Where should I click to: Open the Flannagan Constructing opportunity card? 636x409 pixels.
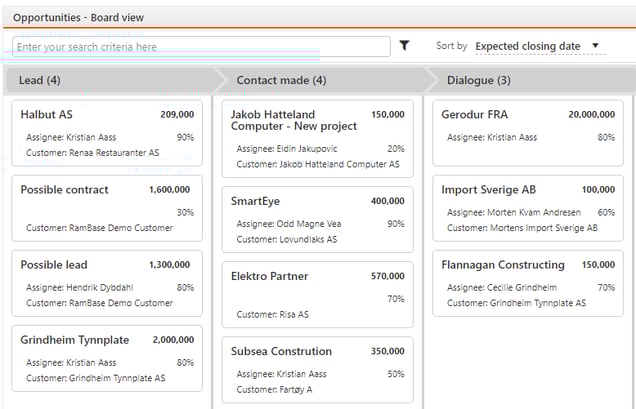[528, 283]
